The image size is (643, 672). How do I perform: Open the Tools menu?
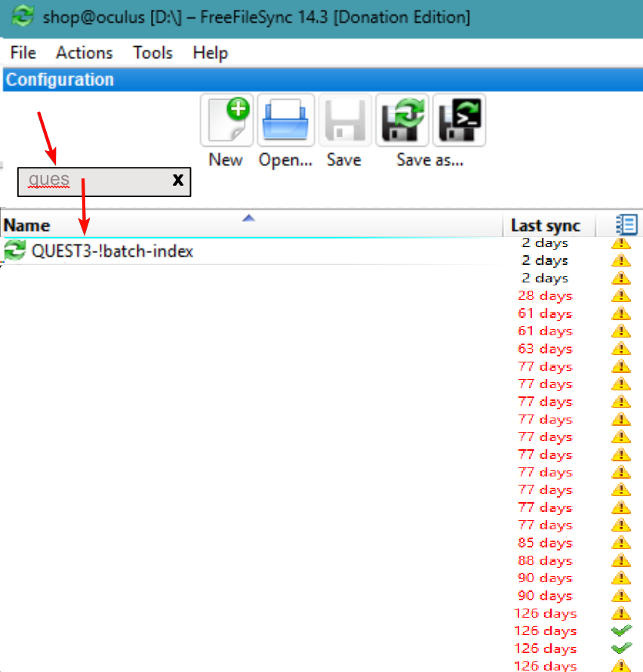pos(152,53)
